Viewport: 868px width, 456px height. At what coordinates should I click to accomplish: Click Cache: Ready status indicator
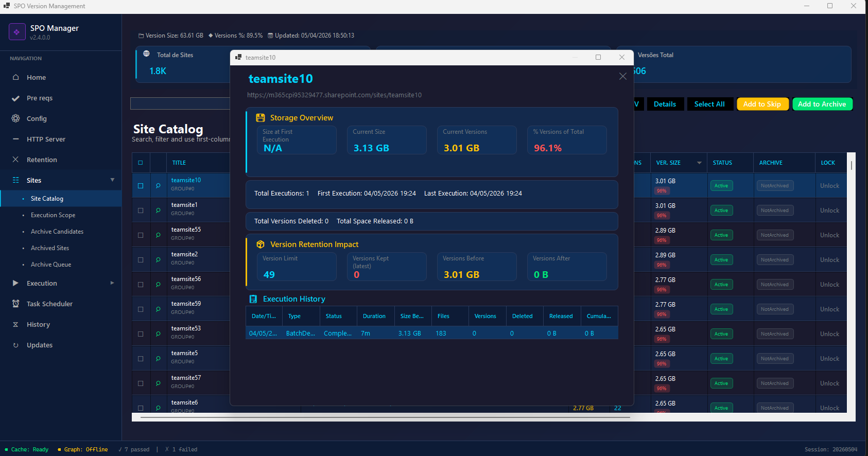tap(27, 449)
